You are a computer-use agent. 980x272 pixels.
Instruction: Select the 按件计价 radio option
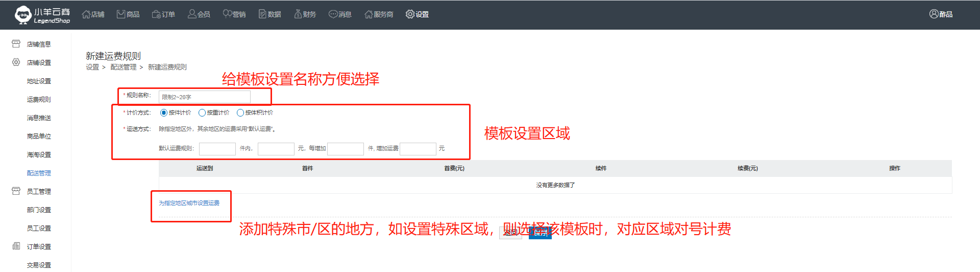tap(164, 112)
